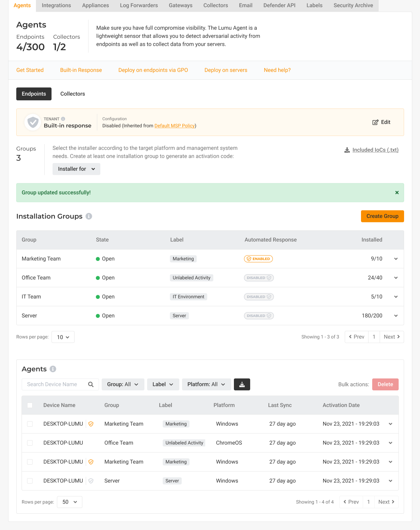
Task: Expand the IT Team group row
Action: [x=396, y=297]
